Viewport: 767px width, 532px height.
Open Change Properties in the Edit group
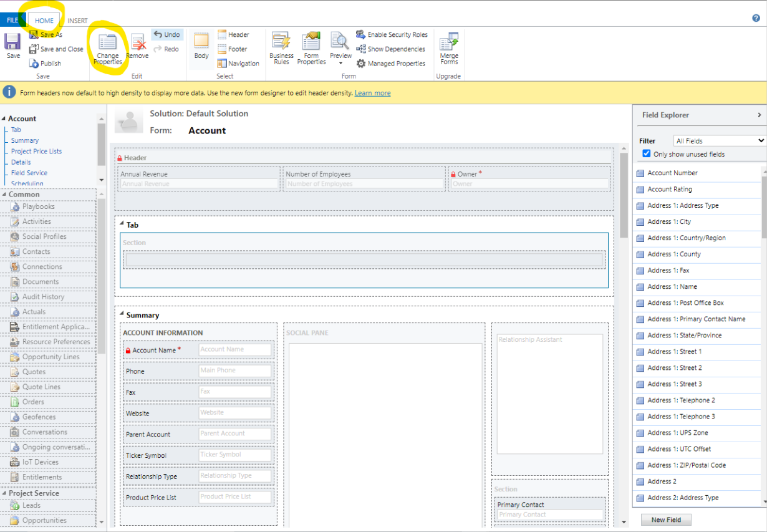pyautogui.click(x=108, y=51)
